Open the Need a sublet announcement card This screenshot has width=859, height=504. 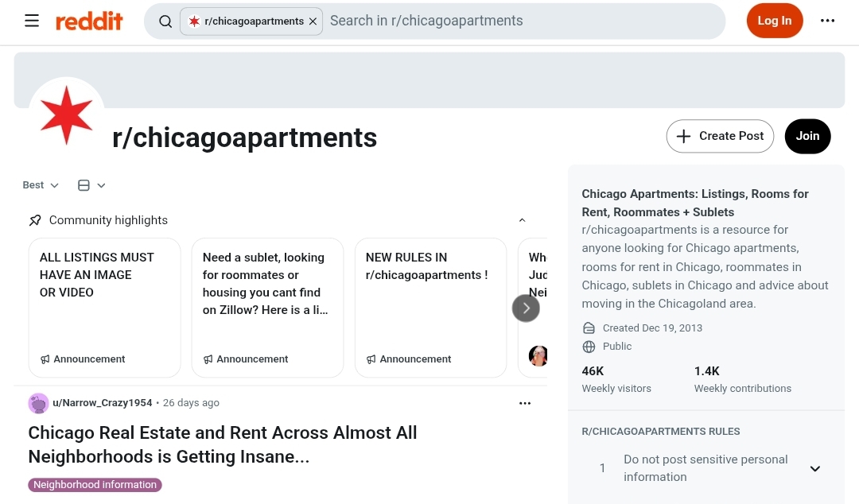(267, 308)
